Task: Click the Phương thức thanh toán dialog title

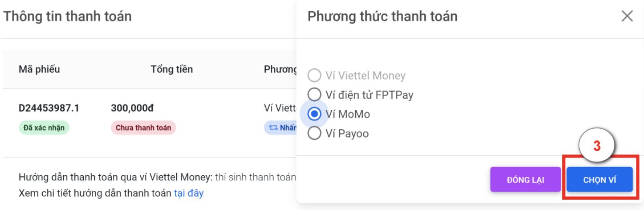Action: [382, 16]
